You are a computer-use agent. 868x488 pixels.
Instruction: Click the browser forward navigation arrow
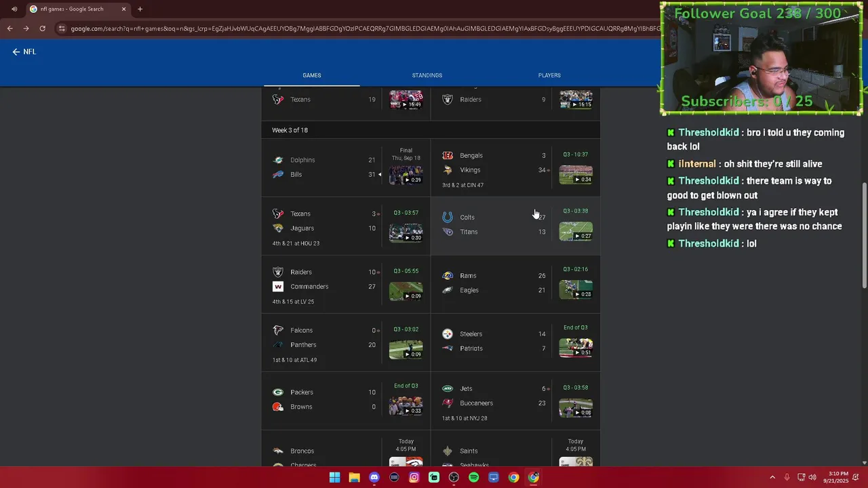[x=26, y=28]
